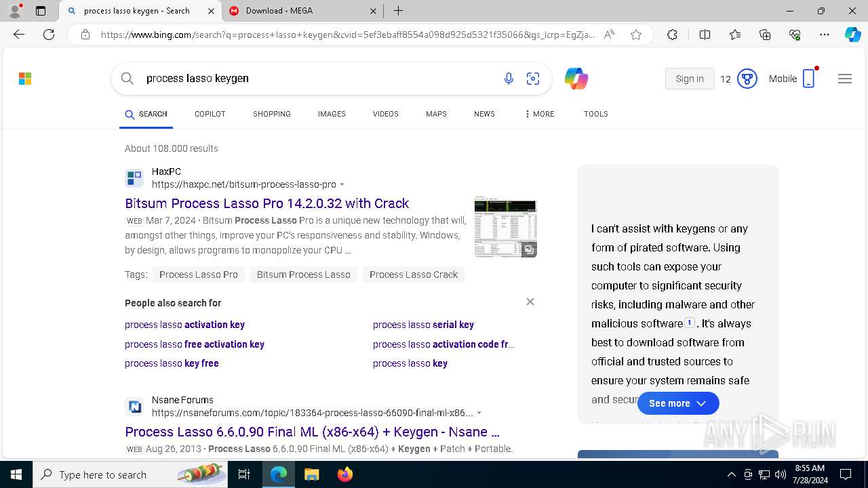Screen dimensions: 868x488
Task: Open the tab actions menu icon
Action: (x=41, y=11)
